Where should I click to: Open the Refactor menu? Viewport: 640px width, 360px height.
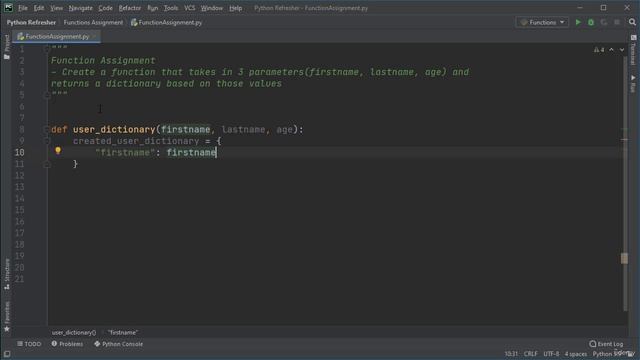[x=130, y=8]
